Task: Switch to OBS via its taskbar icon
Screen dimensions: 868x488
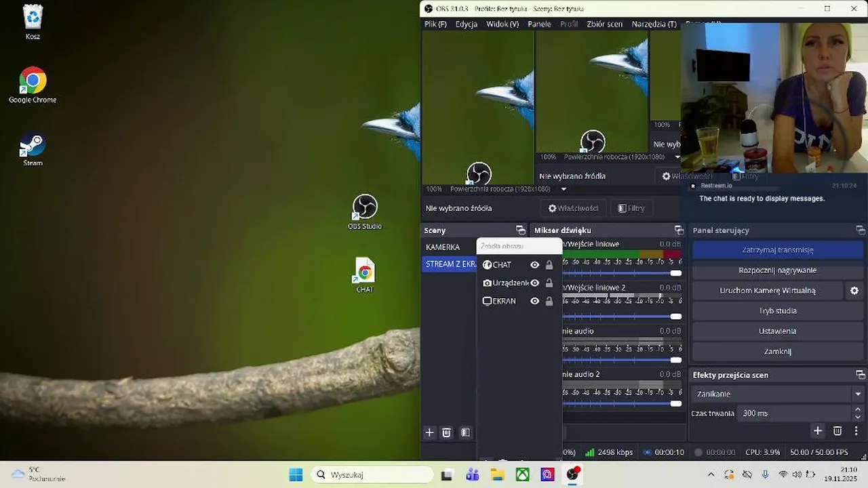Action: [573, 474]
